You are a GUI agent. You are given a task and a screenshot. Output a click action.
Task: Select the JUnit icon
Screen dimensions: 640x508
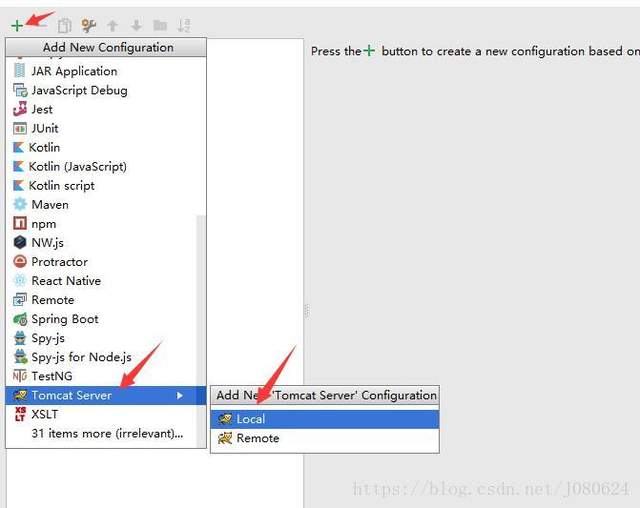click(20, 128)
